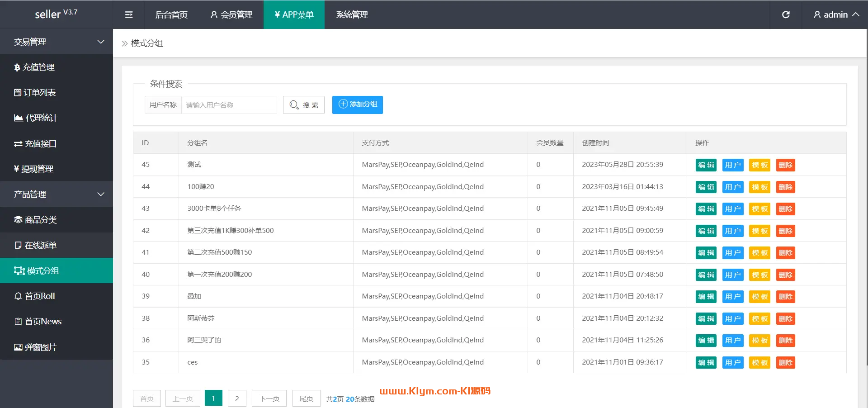Open 订单列表 in the sidebar
The height and width of the screenshot is (408, 868).
pos(35,93)
